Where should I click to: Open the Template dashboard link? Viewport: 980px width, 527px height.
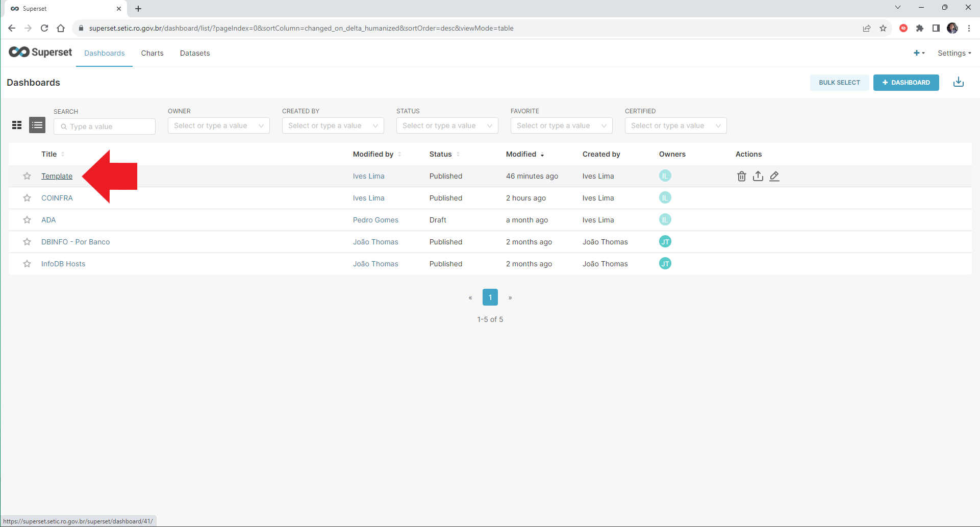[57, 176]
